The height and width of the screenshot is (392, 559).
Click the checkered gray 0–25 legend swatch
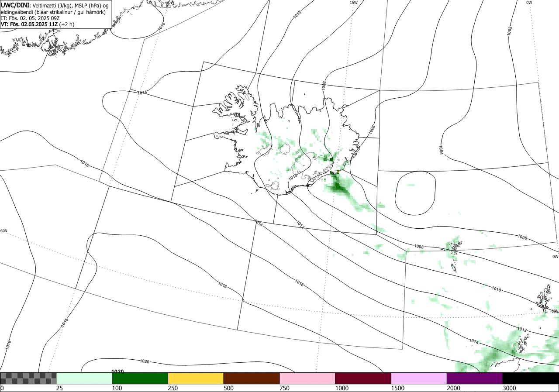point(28,378)
